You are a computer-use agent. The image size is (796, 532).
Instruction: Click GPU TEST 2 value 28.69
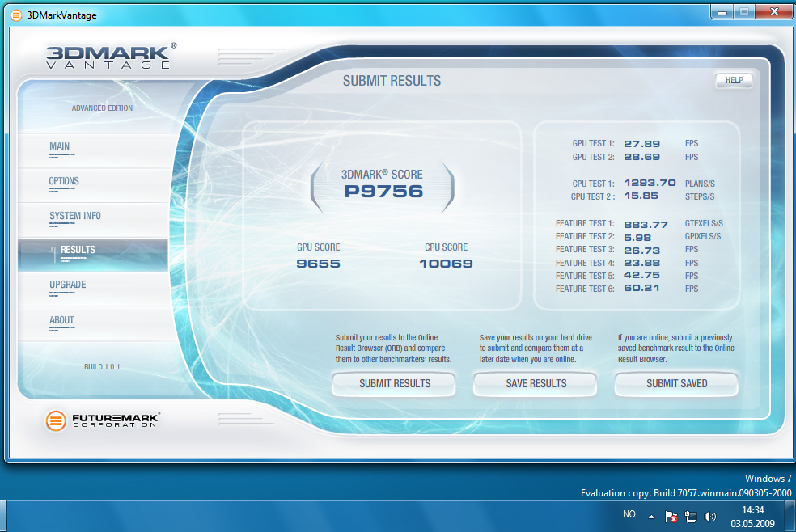(641, 157)
